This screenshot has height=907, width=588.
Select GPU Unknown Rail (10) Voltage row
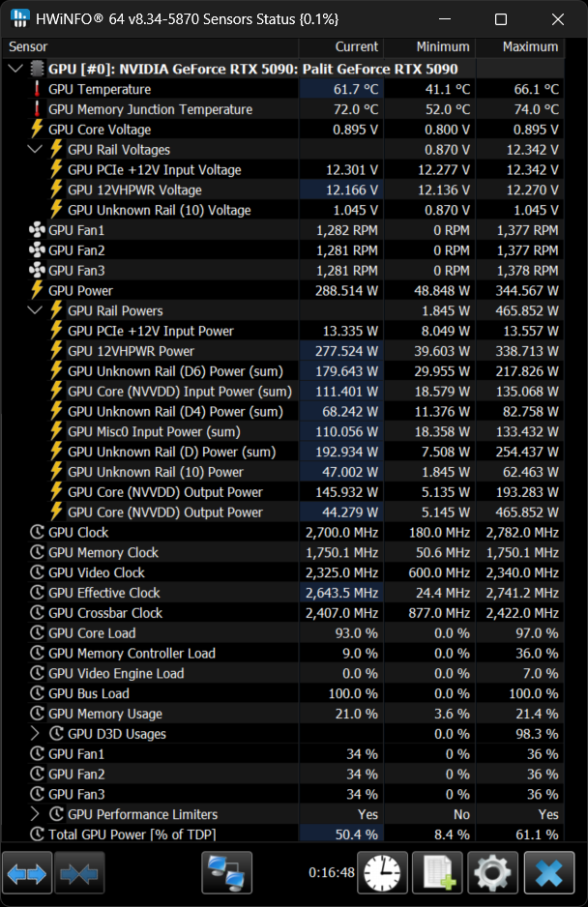(x=283, y=210)
